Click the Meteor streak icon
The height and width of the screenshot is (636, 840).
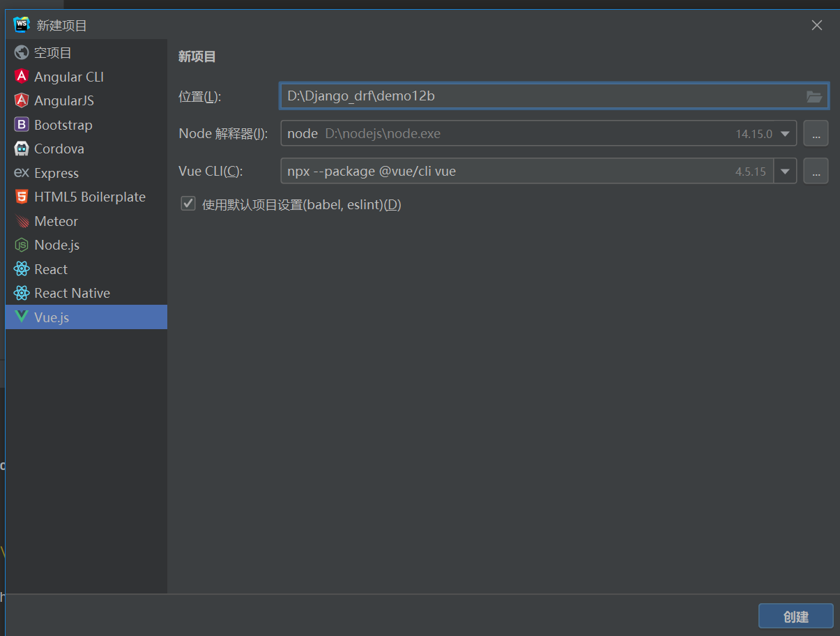(22, 221)
